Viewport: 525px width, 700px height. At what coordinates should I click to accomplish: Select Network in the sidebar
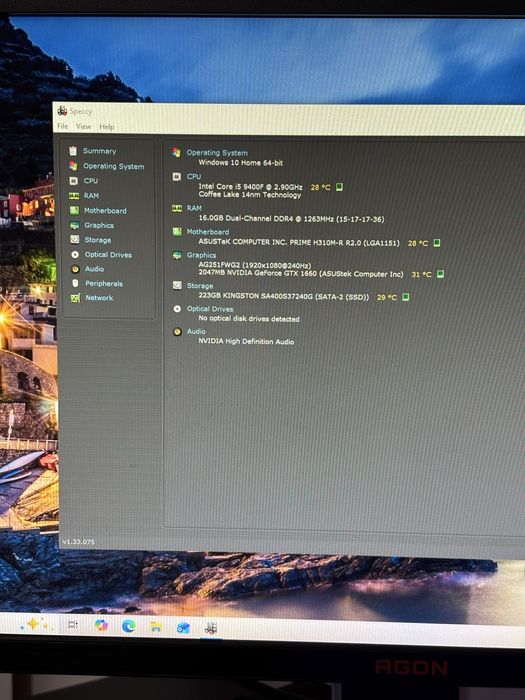[x=99, y=298]
